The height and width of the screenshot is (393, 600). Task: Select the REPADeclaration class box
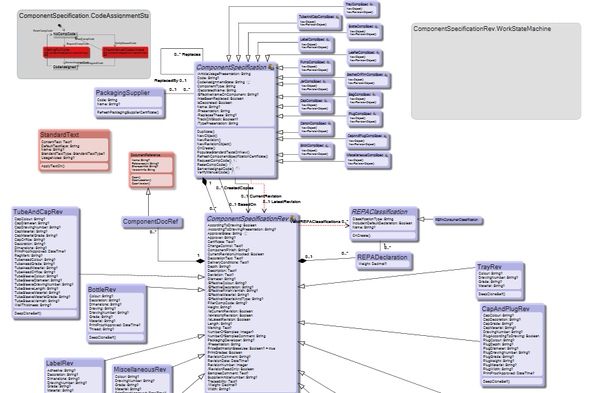pyautogui.click(x=383, y=261)
